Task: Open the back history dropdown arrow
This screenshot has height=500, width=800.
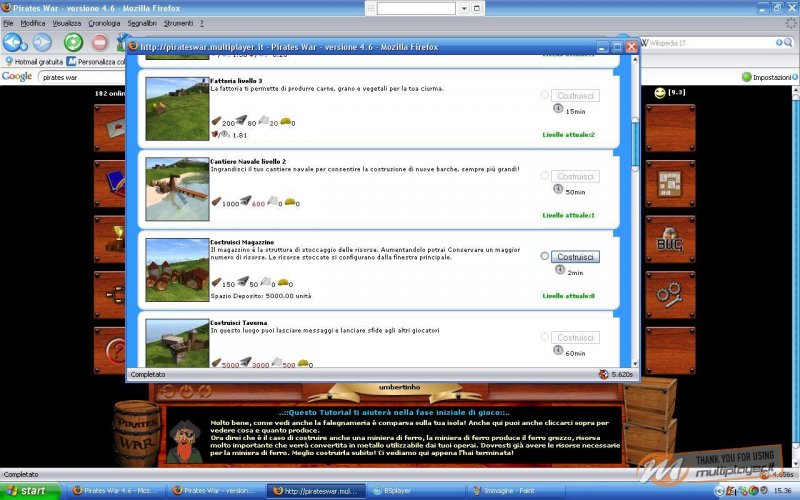Action: tap(24, 46)
